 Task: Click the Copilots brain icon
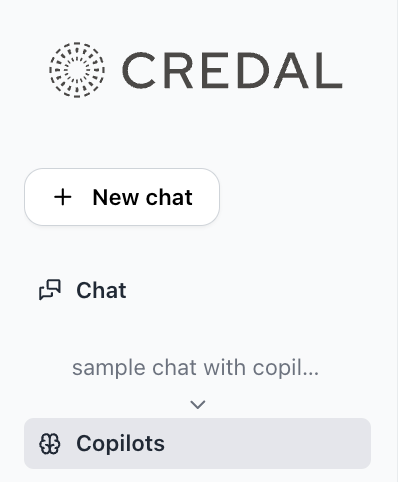point(50,444)
